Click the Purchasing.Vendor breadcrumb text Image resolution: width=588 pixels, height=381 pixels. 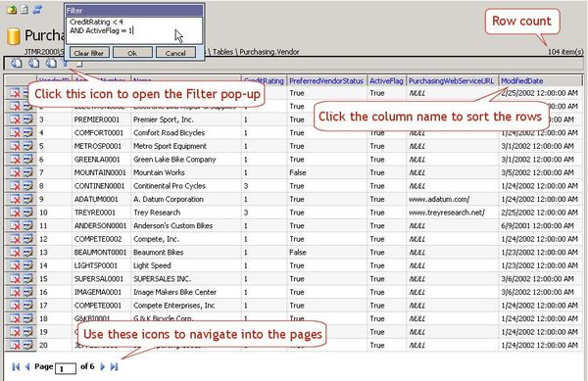[x=269, y=52]
